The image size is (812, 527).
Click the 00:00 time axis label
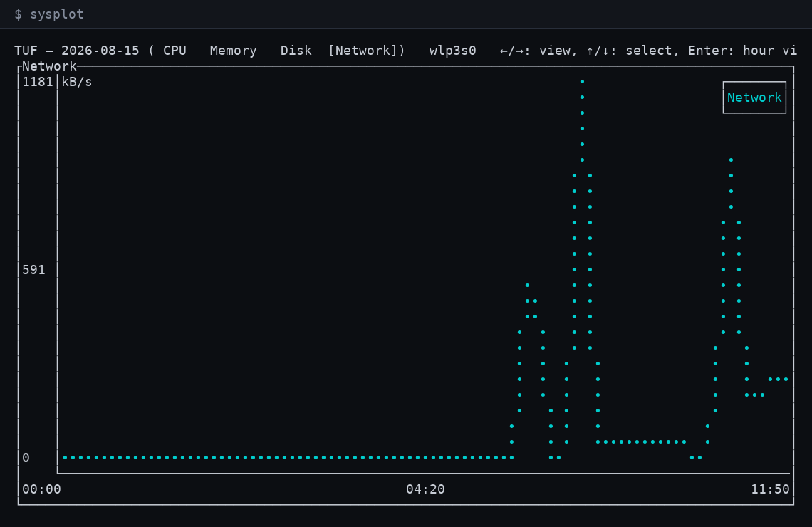pos(41,489)
